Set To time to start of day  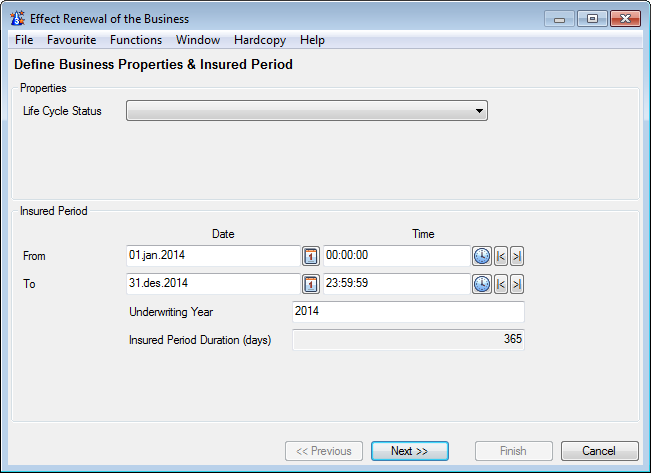tap(501, 285)
